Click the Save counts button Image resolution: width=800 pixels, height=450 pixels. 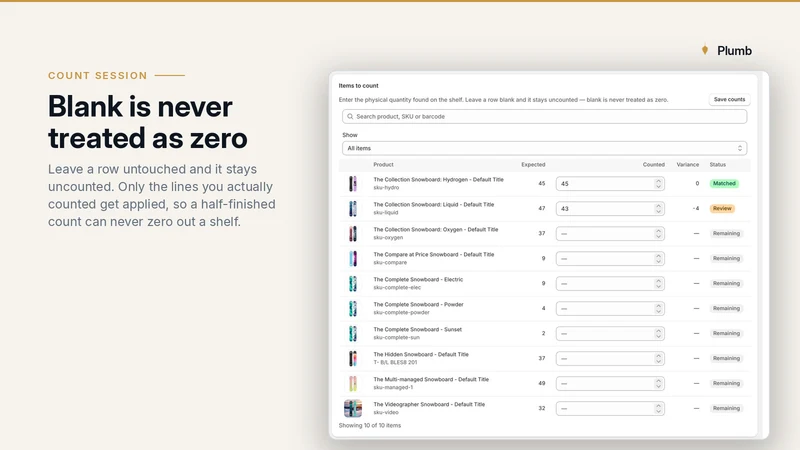(729, 99)
